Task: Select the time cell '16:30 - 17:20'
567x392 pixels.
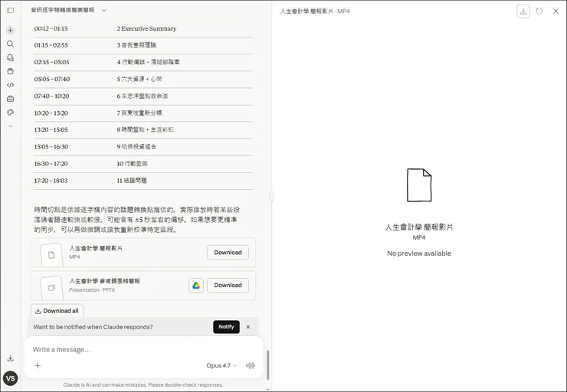Action: [51, 164]
